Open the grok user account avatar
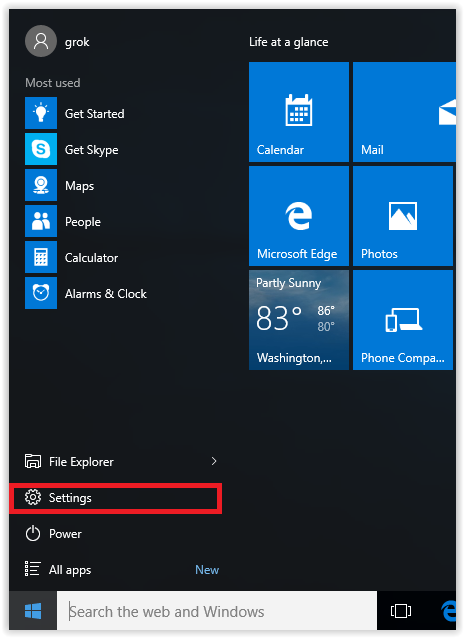This screenshot has height=638, width=464. (41, 41)
